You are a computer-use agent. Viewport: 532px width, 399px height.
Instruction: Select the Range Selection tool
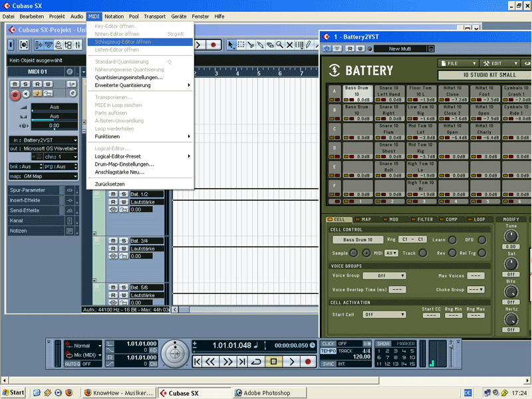pos(241,45)
